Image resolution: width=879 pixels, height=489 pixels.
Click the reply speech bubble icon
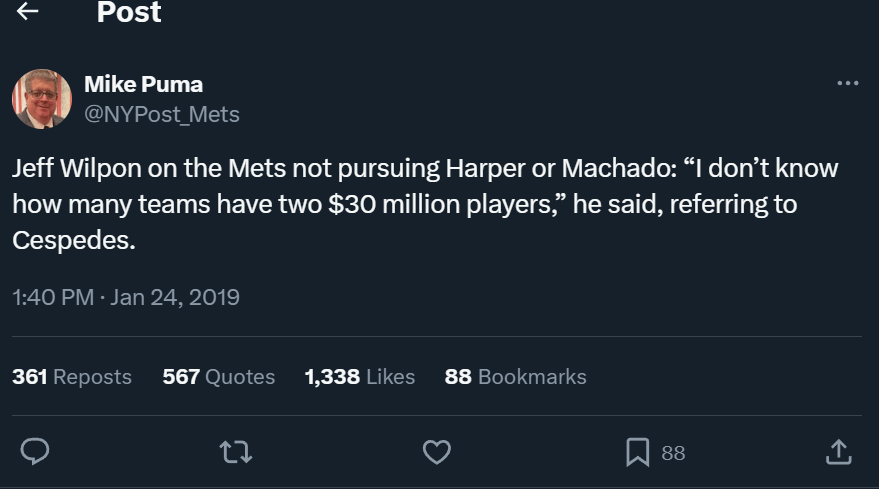point(35,453)
